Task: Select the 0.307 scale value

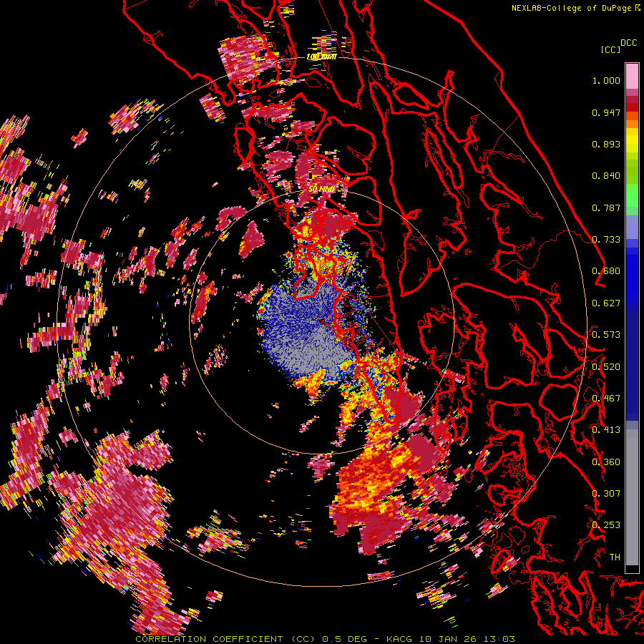Action: point(606,494)
